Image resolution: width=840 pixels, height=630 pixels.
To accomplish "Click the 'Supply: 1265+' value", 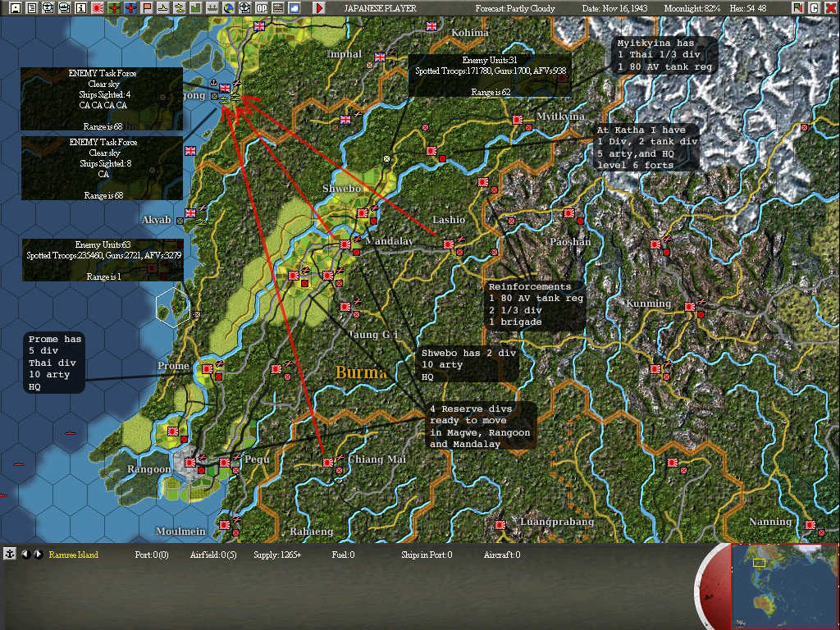I will (x=277, y=555).
